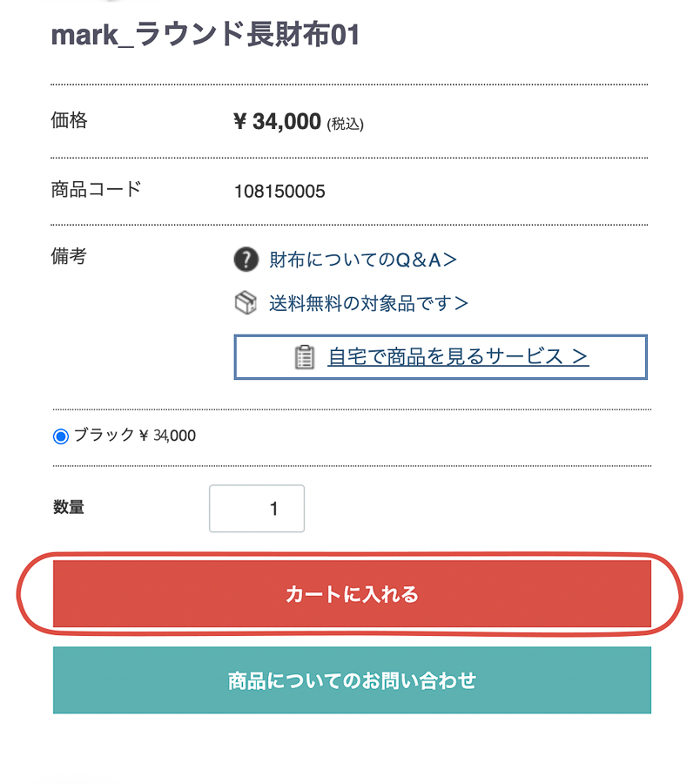Screen dimensions: 700x784
Task: Open the 自宅で商品を見るサービス link text
Action: coord(444,357)
